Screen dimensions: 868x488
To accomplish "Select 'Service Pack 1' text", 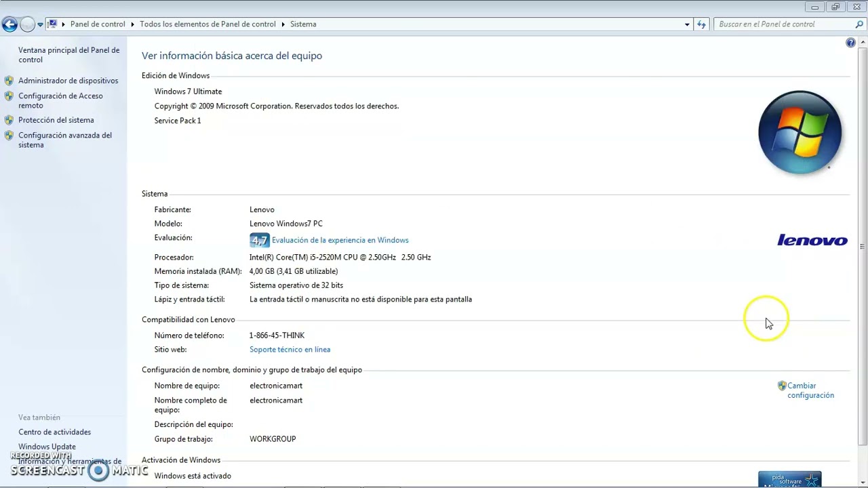I will point(178,121).
